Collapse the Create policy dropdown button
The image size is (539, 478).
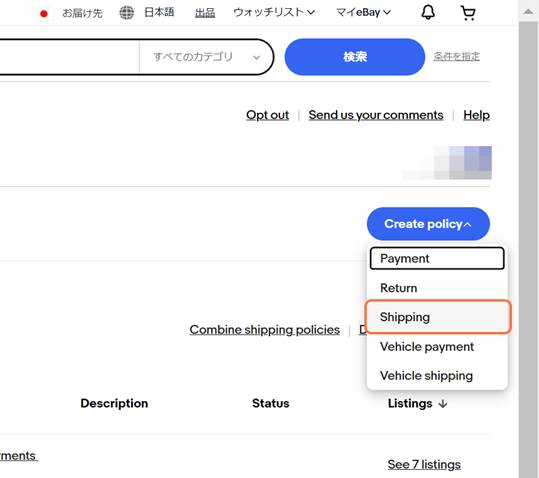[428, 224]
